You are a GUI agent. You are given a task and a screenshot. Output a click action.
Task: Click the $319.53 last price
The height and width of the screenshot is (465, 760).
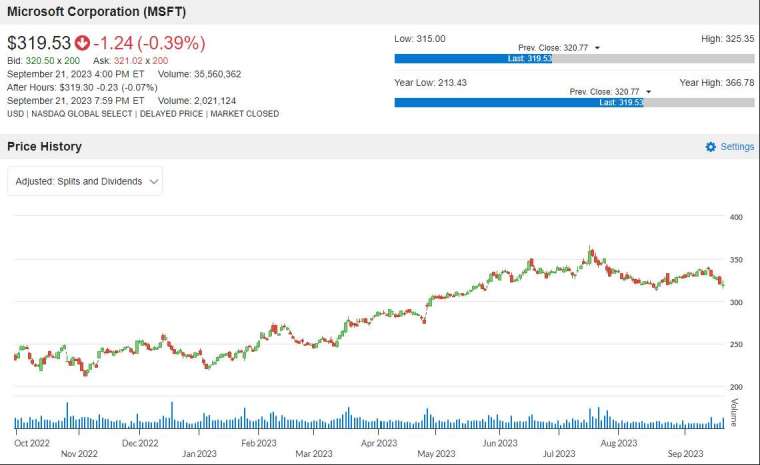39,43
